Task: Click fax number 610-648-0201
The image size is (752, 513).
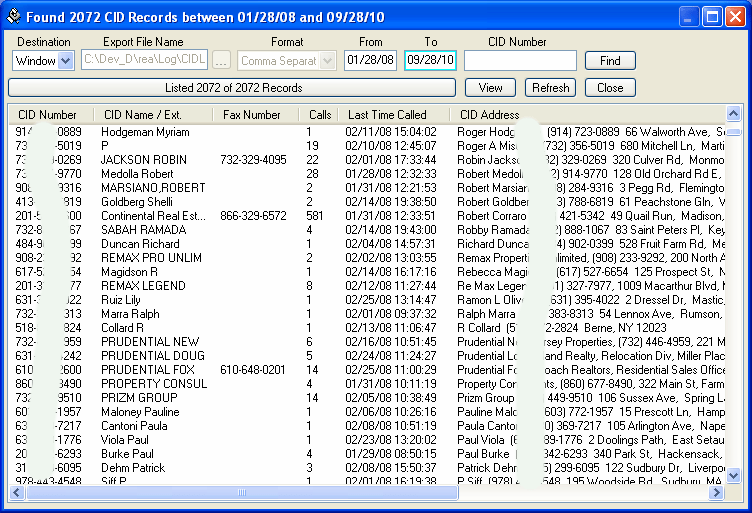Action: click(253, 370)
